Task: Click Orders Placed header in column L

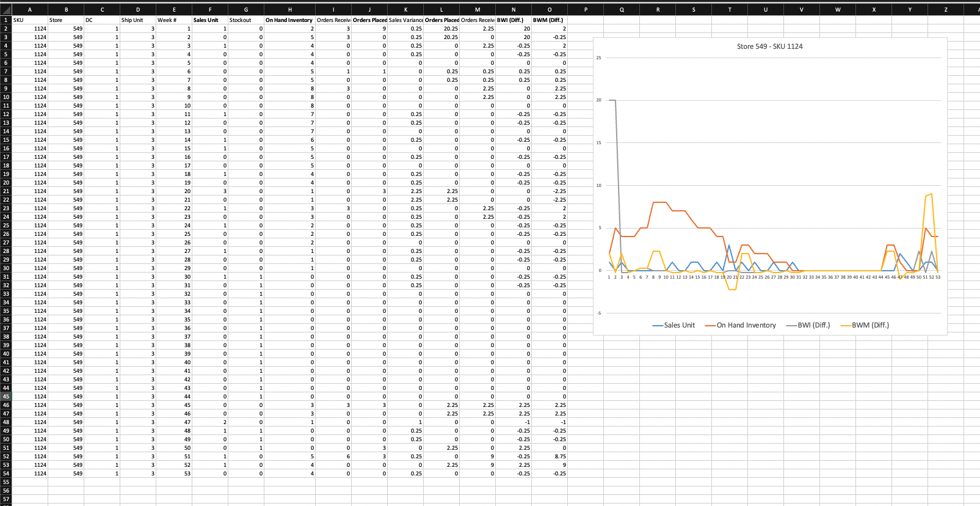Action: [x=441, y=20]
